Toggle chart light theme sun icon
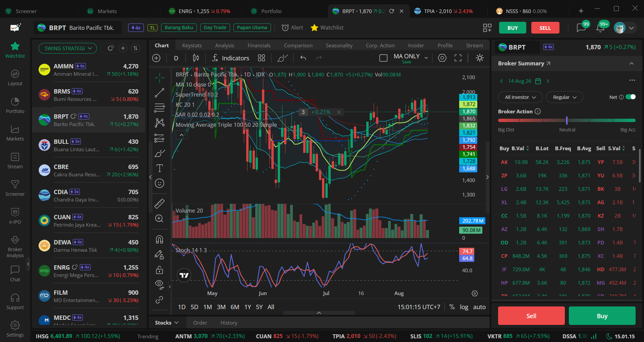644x342 pixels. (x=479, y=58)
